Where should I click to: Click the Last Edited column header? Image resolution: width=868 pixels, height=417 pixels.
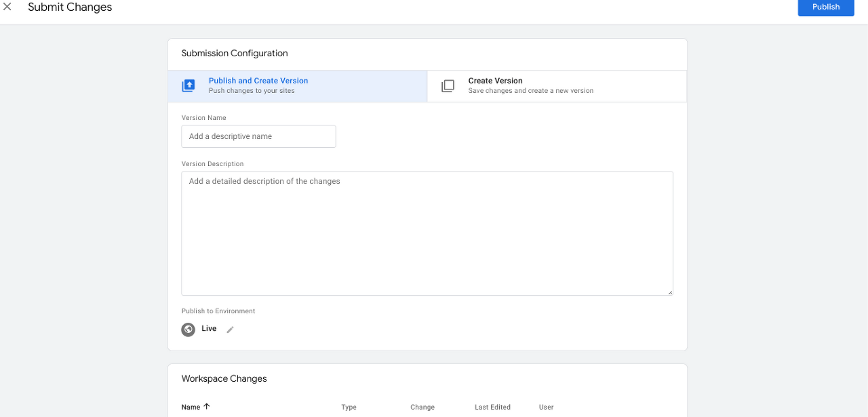pyautogui.click(x=492, y=408)
